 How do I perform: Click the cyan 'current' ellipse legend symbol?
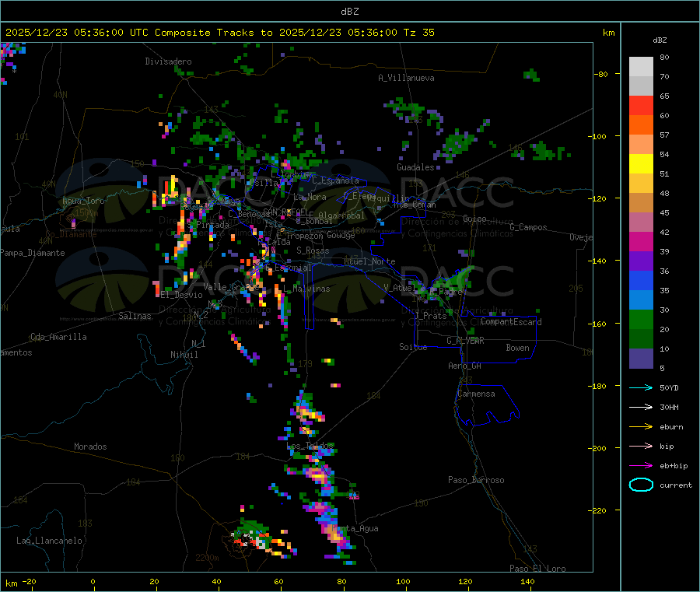pos(641,485)
